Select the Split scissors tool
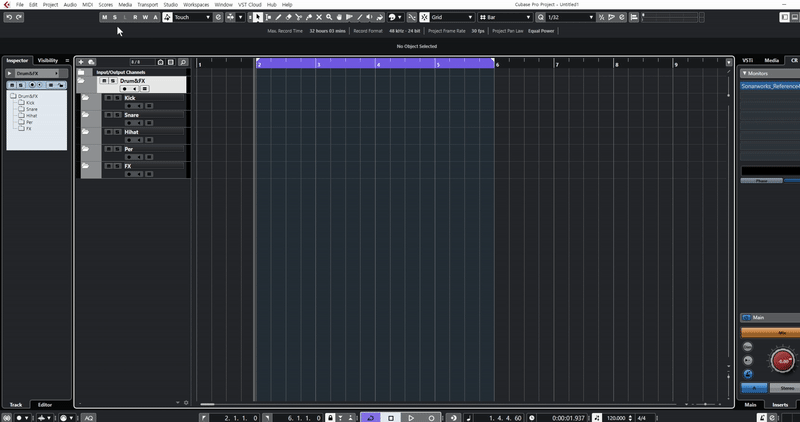 [299, 17]
